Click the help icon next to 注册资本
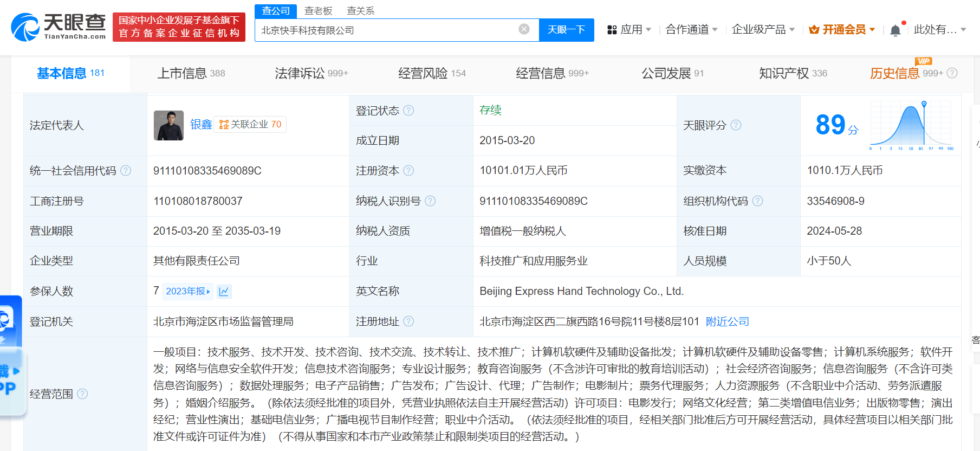This screenshot has width=980, height=451. pyautogui.click(x=408, y=171)
